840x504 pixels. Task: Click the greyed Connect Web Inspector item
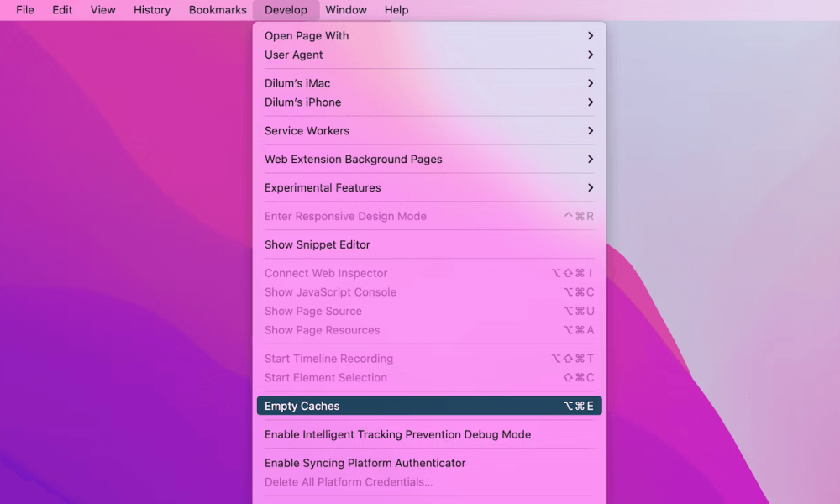coord(429,273)
